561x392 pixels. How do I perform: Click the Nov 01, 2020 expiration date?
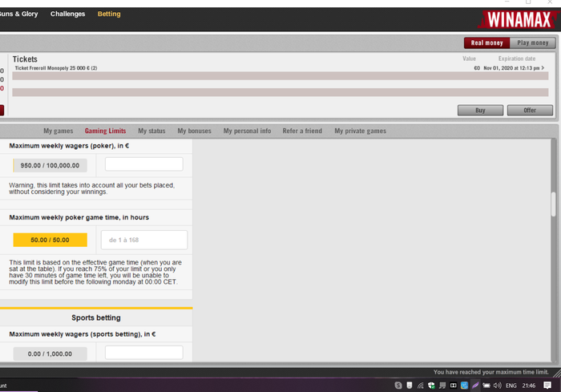[511, 68]
